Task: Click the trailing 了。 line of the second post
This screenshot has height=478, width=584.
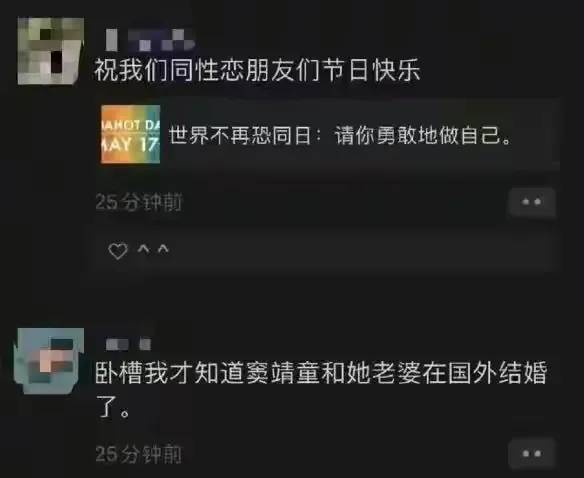Action: [112, 408]
